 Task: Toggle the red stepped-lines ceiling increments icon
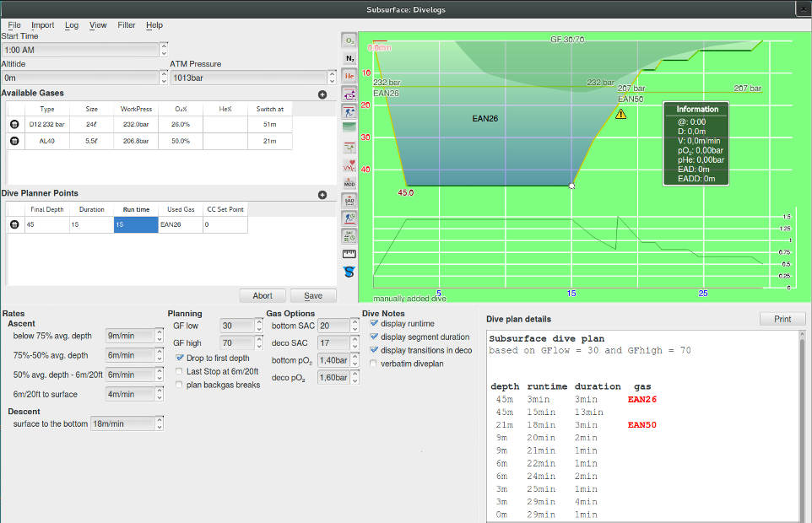[349, 148]
